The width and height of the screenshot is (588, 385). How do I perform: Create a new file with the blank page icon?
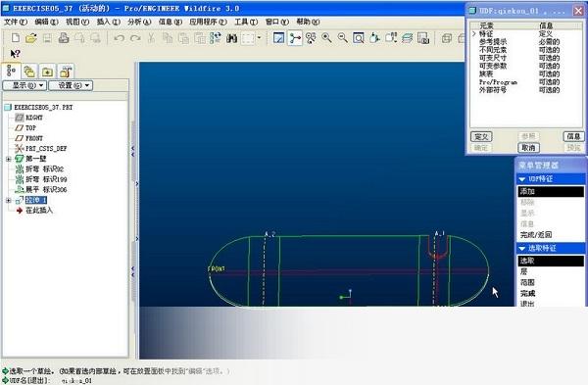[16, 38]
